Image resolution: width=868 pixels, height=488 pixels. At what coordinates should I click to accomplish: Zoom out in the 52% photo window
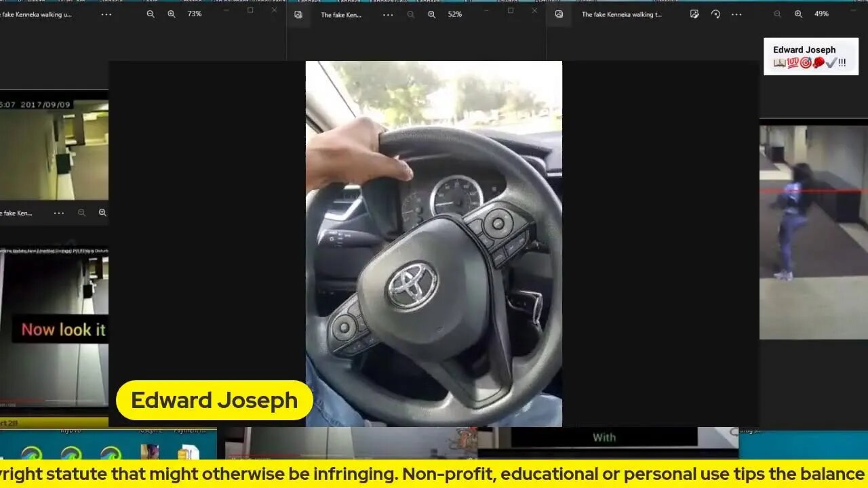(410, 14)
